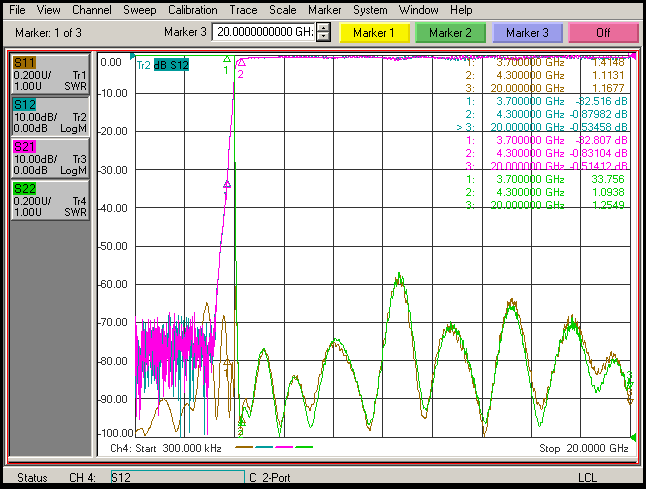Image resolution: width=646 pixels, height=489 pixels.
Task: Select the S12 trace status button
Action: (49, 116)
